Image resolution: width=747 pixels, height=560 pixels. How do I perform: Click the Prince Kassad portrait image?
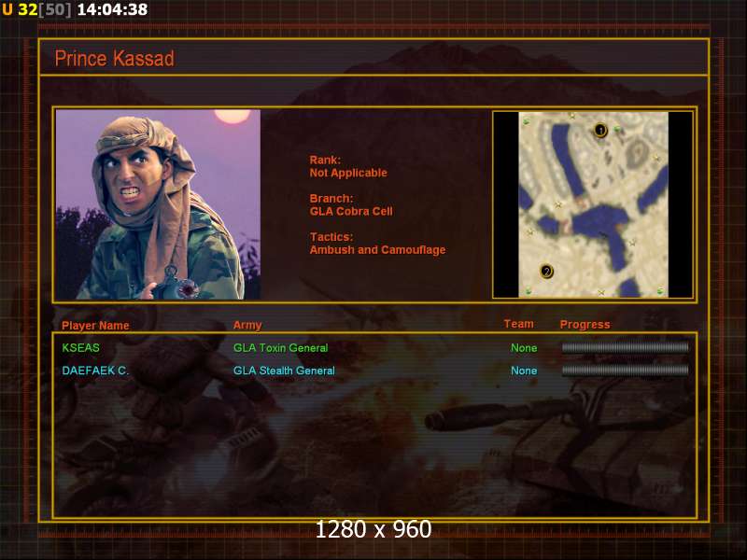click(158, 204)
